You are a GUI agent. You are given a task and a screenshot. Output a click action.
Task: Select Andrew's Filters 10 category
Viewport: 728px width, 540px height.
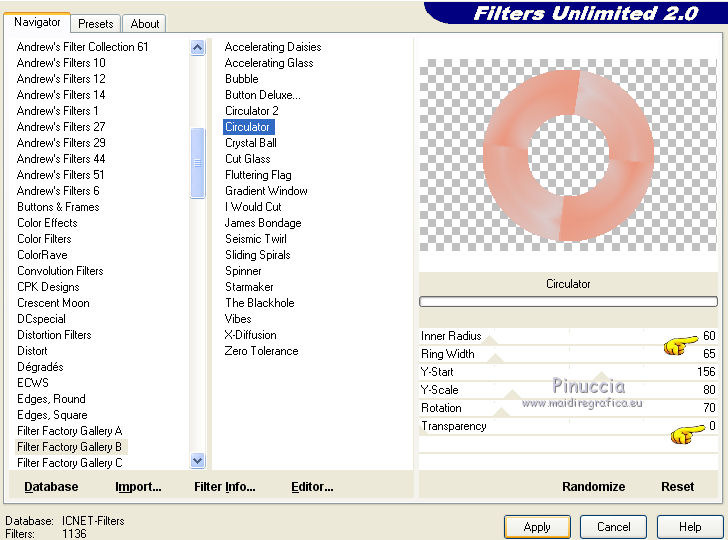pos(61,63)
